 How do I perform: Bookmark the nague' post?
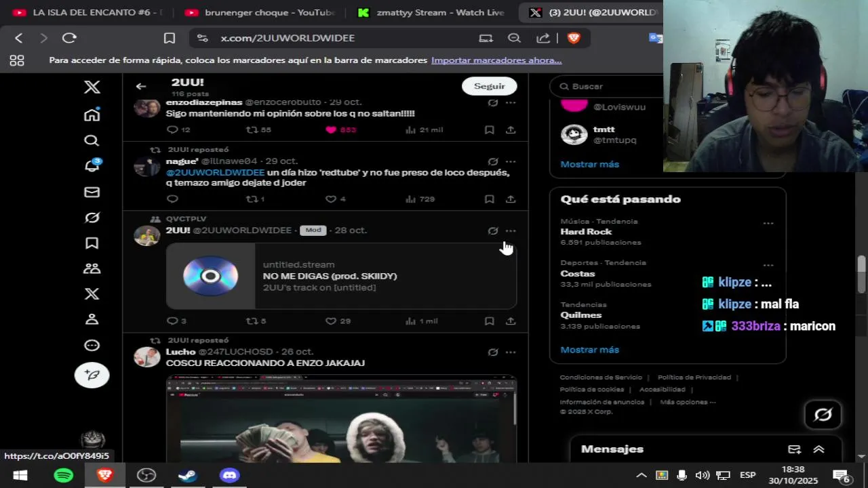pos(489,199)
